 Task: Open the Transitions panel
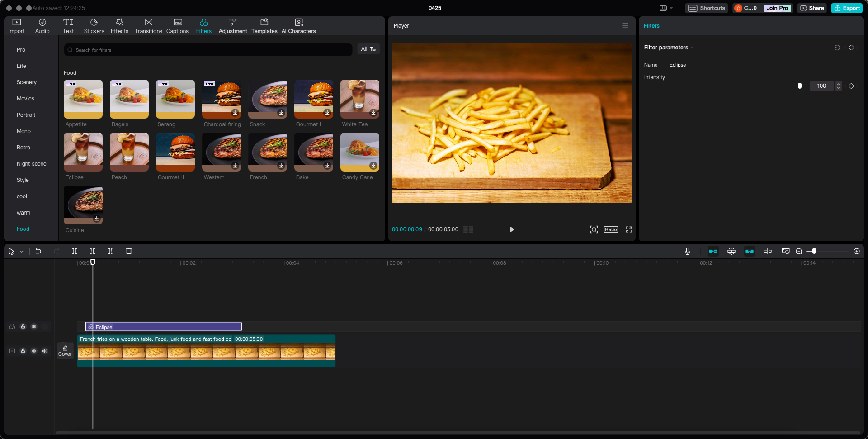[x=148, y=26]
